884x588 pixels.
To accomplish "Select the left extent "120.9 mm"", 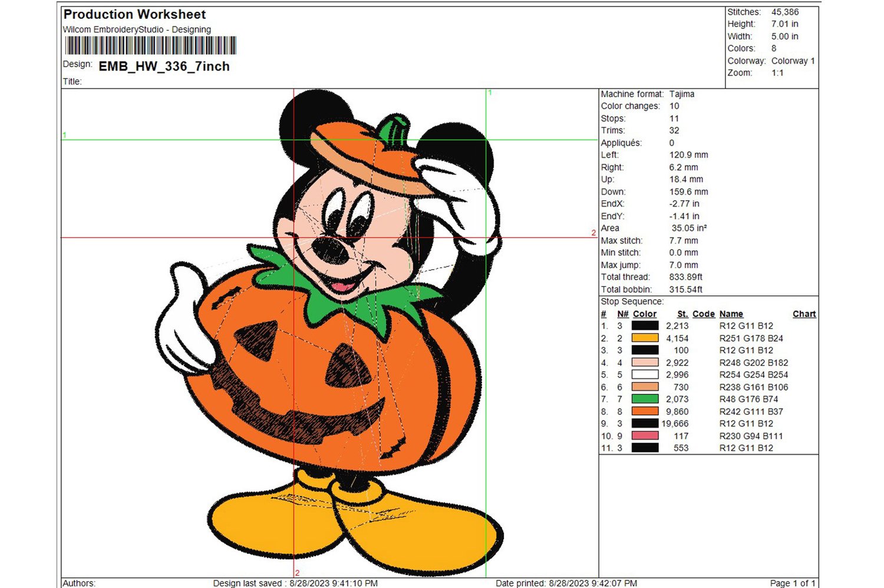I will (689, 155).
